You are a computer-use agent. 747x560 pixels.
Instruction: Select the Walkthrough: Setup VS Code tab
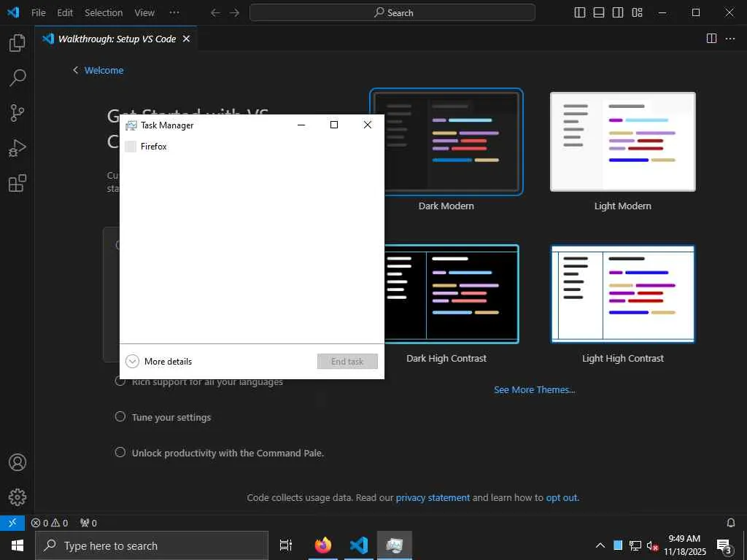116,39
